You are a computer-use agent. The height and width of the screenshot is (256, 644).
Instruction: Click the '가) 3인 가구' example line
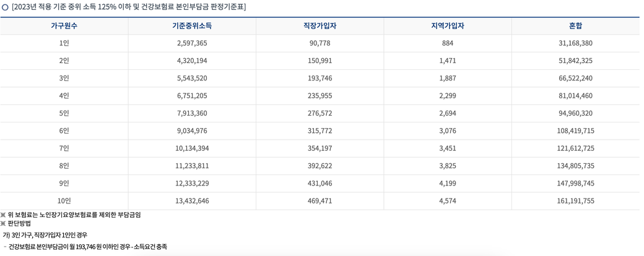tap(48, 235)
